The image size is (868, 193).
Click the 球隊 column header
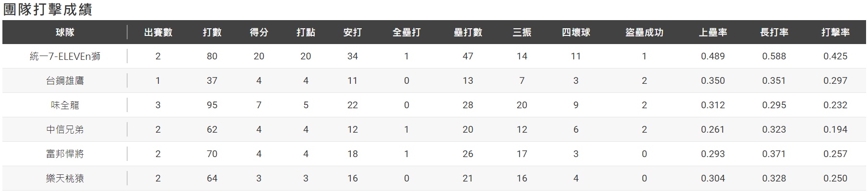[65, 33]
